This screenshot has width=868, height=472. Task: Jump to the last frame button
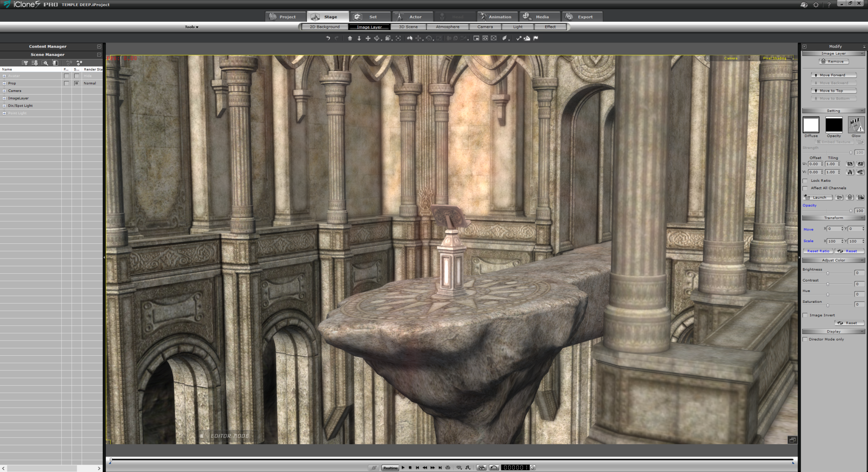click(440, 468)
